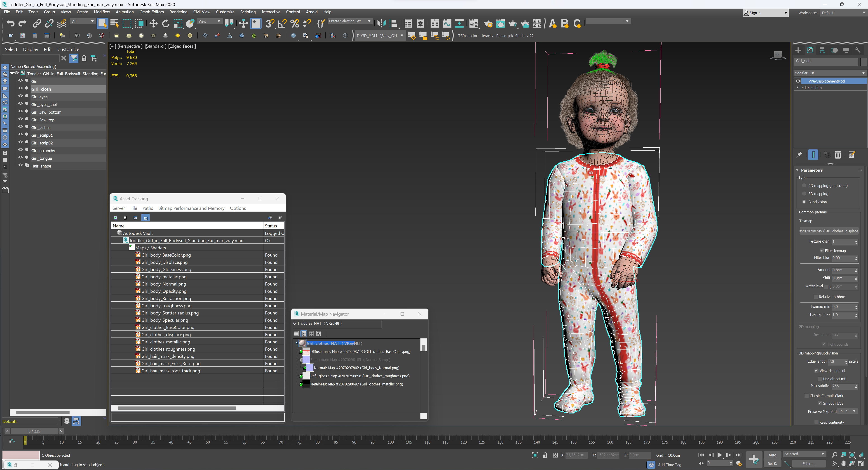This screenshot has height=470, width=868.
Task: Click the Auto key button
Action: click(x=772, y=455)
